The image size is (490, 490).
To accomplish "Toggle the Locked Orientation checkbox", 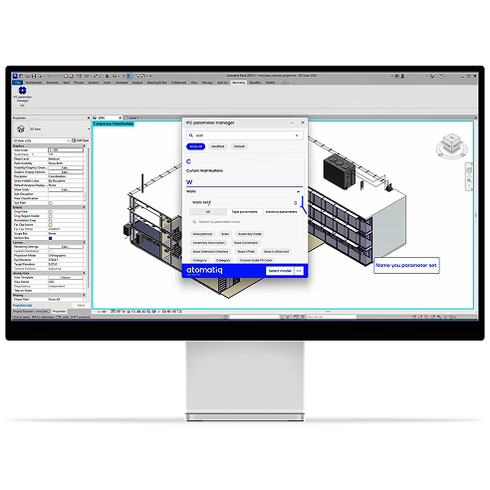I will [50, 251].
